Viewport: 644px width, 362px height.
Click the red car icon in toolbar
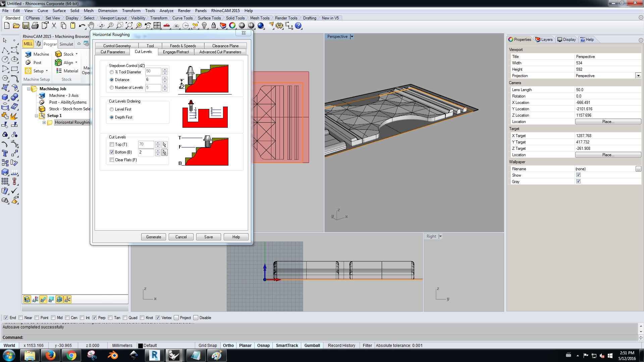point(166,25)
